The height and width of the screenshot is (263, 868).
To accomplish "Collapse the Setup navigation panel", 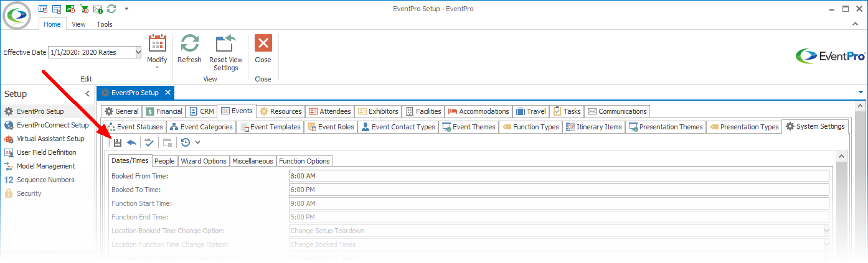I will (x=88, y=94).
